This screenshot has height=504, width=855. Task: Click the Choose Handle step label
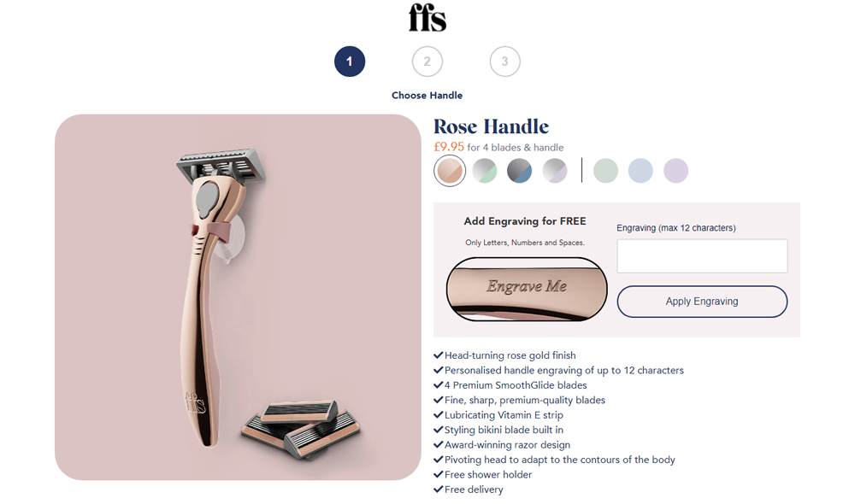point(427,96)
